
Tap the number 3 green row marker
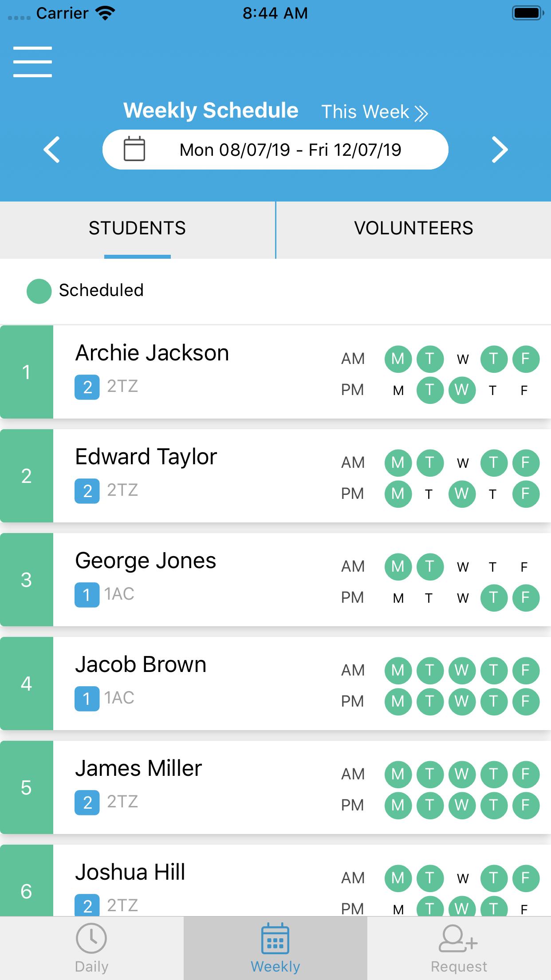tap(27, 580)
